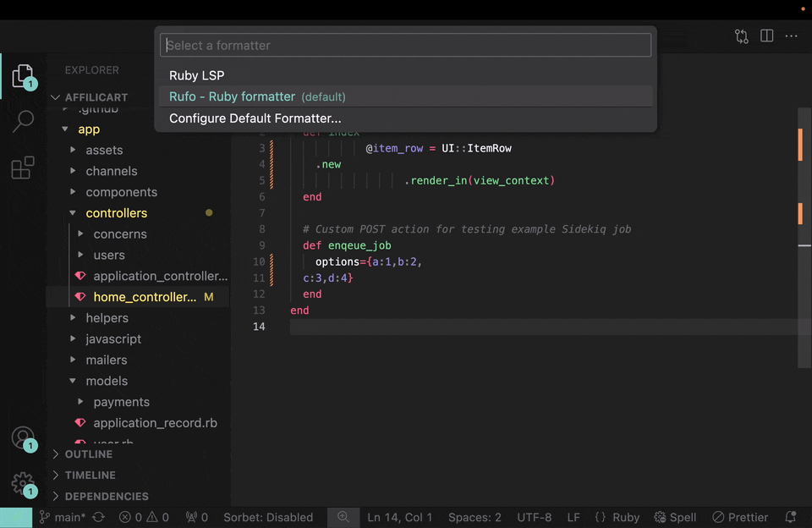
Task: Toggle Sorbet: Disabled in the status bar
Action: point(268,517)
